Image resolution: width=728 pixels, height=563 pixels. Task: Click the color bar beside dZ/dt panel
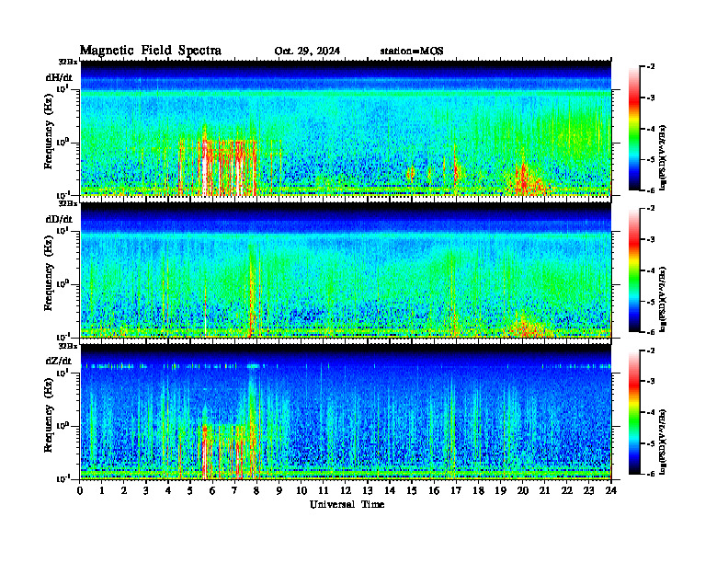pyautogui.click(x=634, y=412)
